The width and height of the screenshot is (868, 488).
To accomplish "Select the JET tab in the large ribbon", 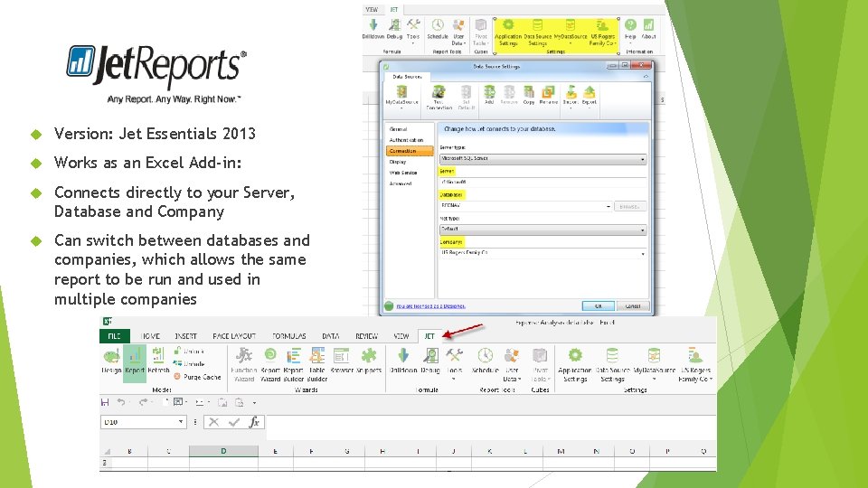I will [x=429, y=336].
